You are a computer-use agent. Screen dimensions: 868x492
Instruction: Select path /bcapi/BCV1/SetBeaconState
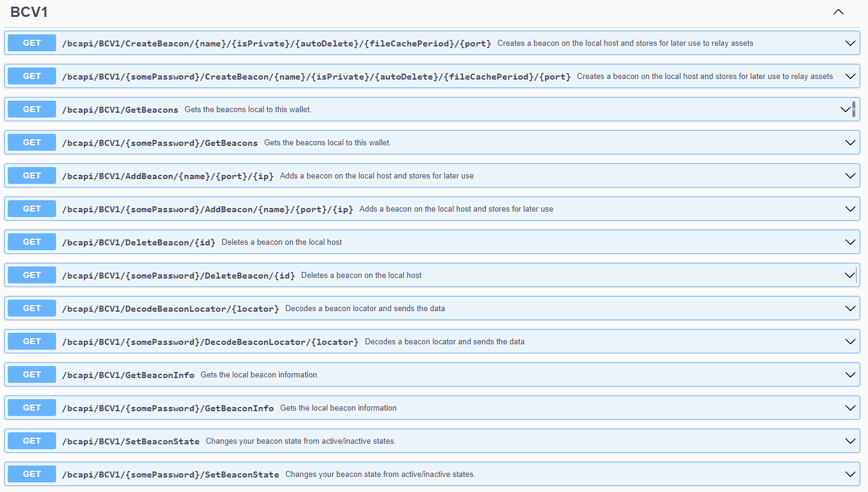pyautogui.click(x=131, y=441)
